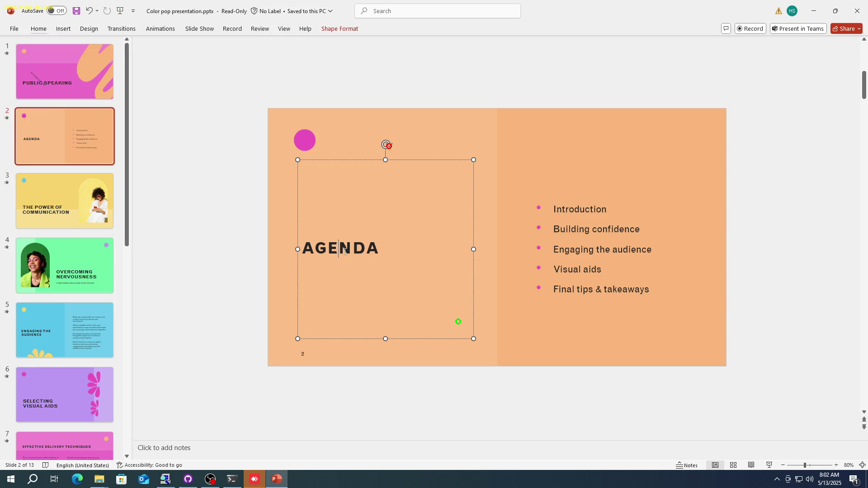Switch to Reading View
The width and height of the screenshot is (868, 488).
pos(751,465)
